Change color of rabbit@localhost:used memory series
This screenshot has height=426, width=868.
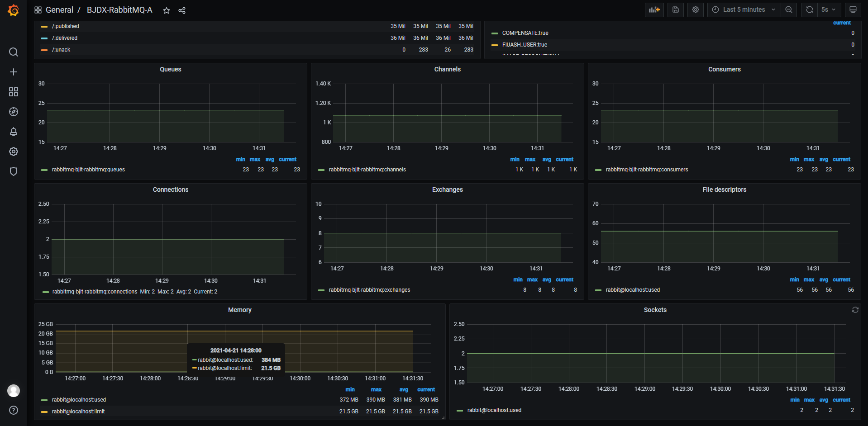44,400
